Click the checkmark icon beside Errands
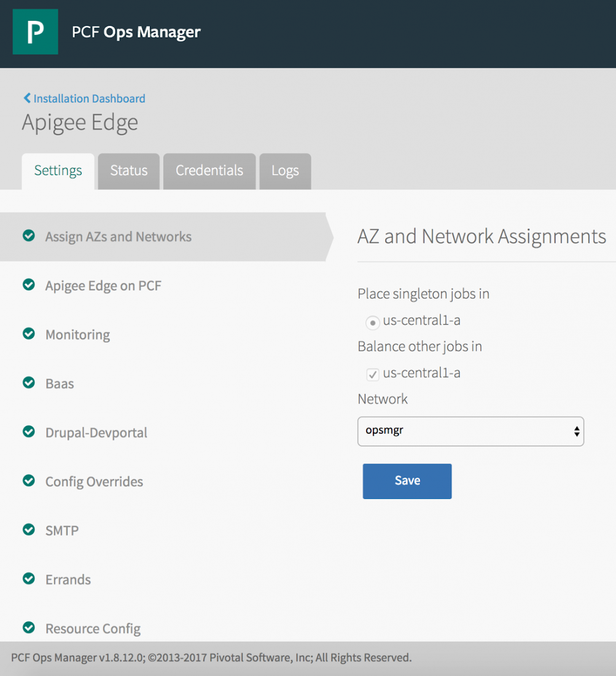Screen dimensions: 616x676 tap(28, 579)
